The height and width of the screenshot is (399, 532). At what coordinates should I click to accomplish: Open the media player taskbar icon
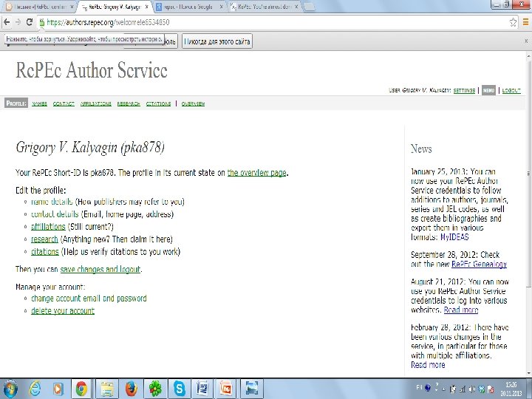(58, 389)
